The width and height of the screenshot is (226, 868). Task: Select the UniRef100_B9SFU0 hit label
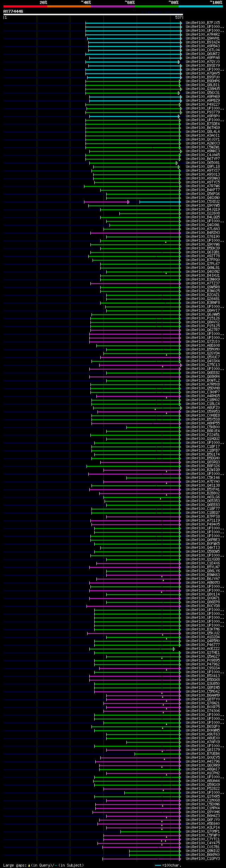[x=203, y=77]
